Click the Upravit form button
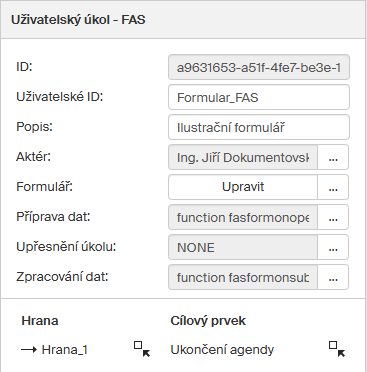The height and width of the screenshot is (372, 367). (x=243, y=187)
